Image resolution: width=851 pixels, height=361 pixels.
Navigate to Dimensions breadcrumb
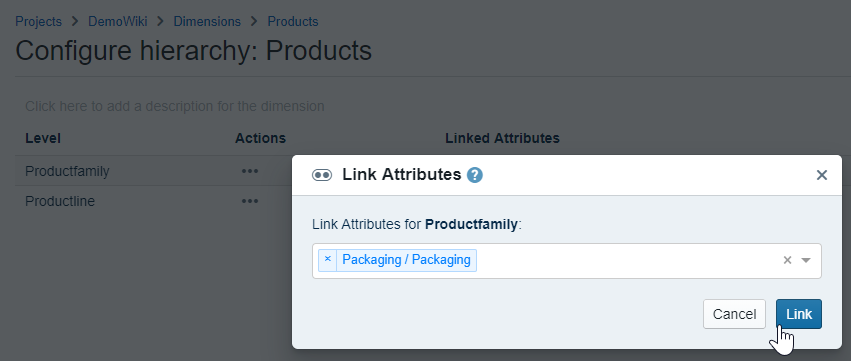[207, 22]
